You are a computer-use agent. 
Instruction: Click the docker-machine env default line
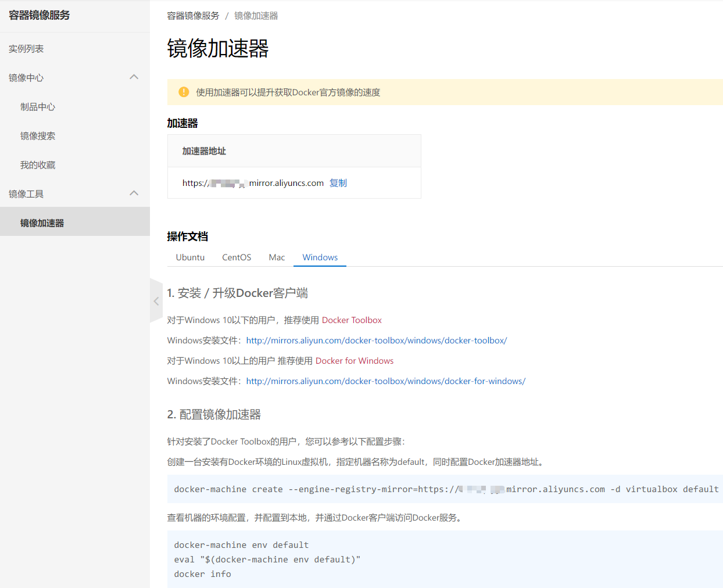tap(241, 545)
